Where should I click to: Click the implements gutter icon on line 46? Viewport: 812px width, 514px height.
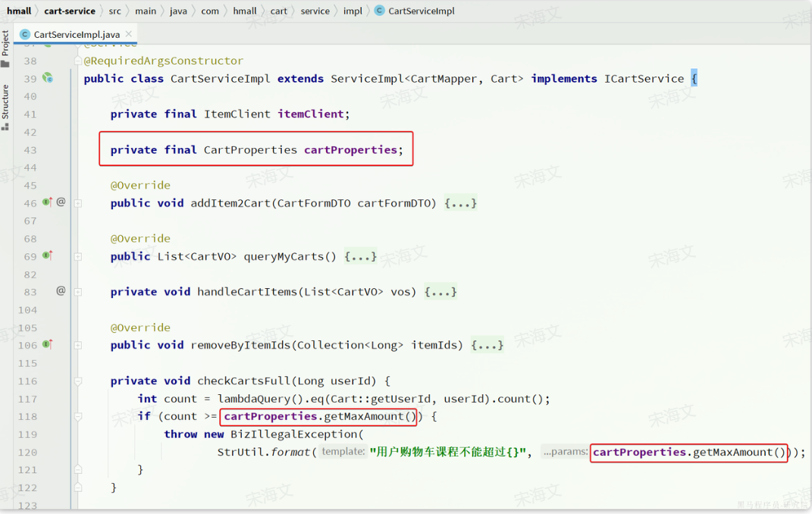47,202
